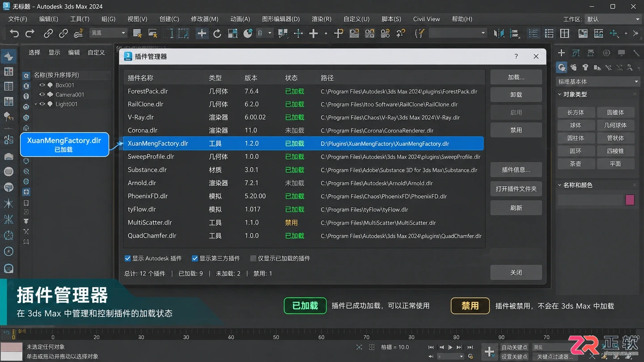
Task: Activate the Select and Rotate tool
Action: click(217, 34)
